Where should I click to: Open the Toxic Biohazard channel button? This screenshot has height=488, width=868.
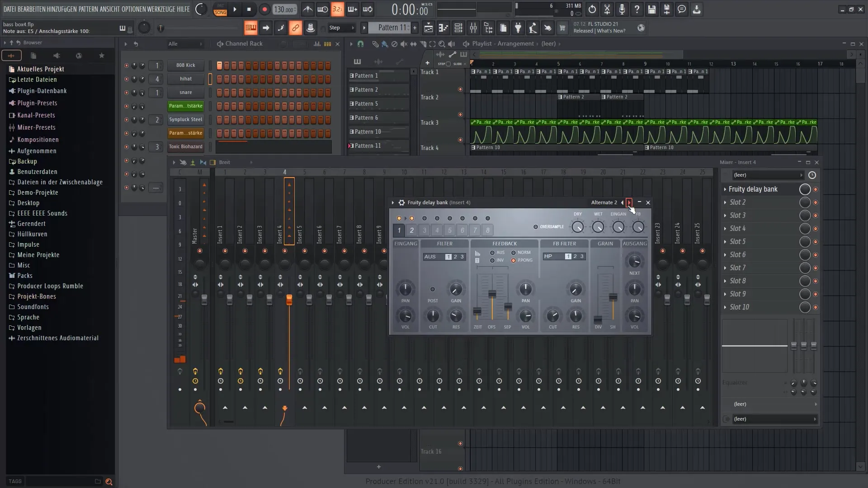pyautogui.click(x=186, y=146)
